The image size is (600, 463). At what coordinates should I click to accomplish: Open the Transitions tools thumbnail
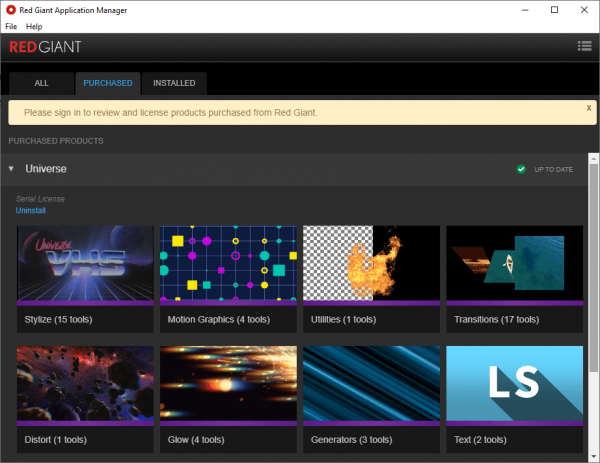tap(514, 264)
